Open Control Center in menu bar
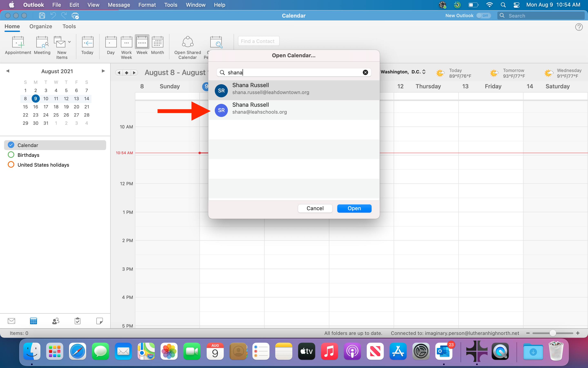This screenshot has width=588, height=368. tap(516, 5)
